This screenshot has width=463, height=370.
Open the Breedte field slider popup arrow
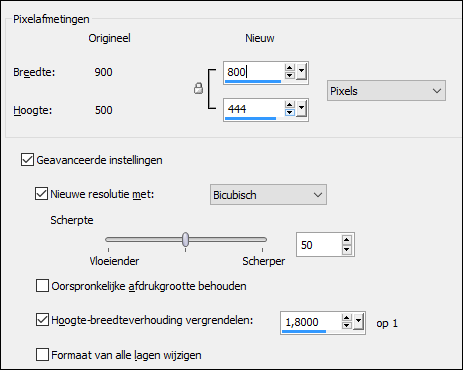click(x=301, y=72)
